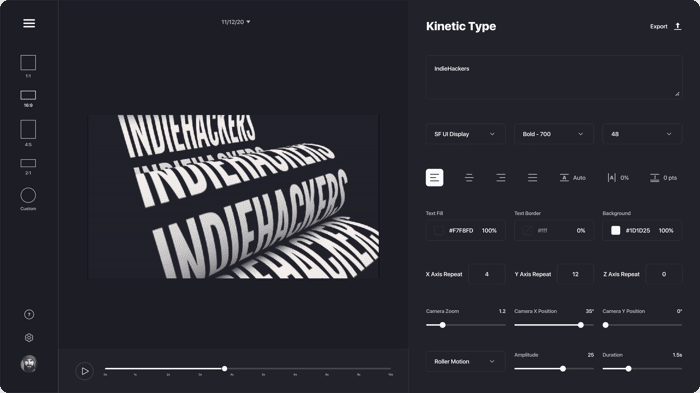Click the user profile avatar
This screenshot has height=393, width=700.
tap(29, 364)
